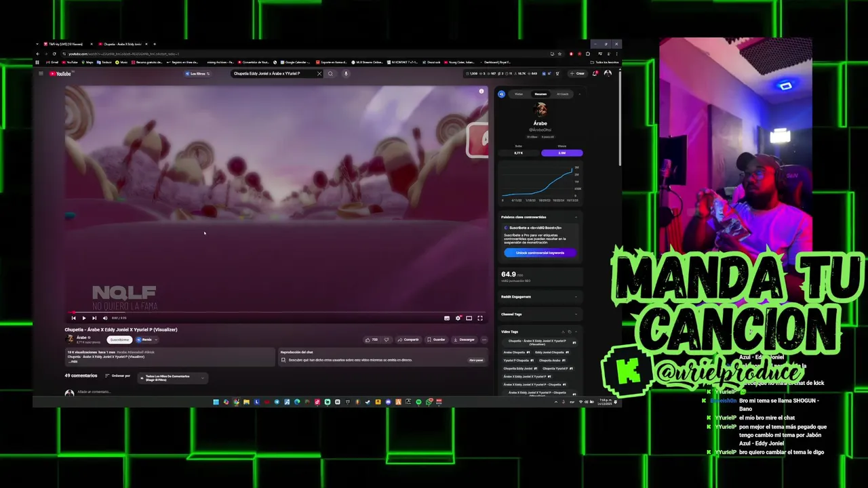Open the Google Calendar bookmark
868x488 pixels.
pyautogui.click(x=294, y=62)
